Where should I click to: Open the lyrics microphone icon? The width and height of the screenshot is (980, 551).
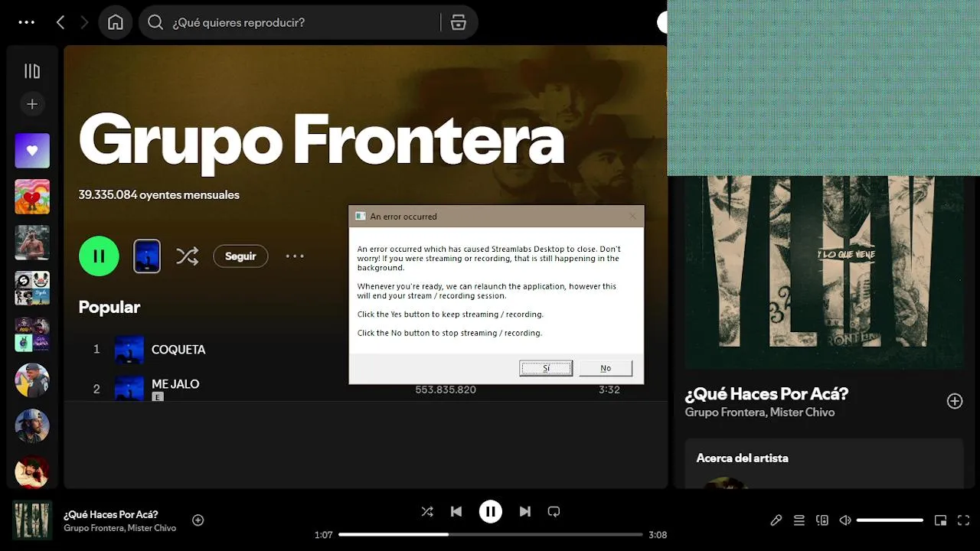tap(776, 520)
